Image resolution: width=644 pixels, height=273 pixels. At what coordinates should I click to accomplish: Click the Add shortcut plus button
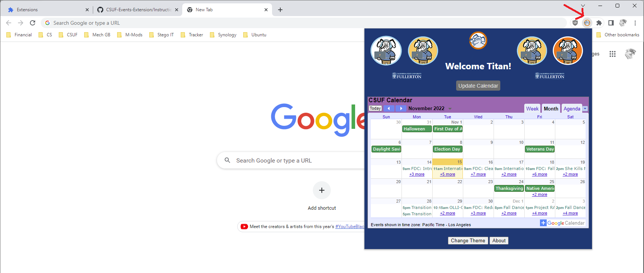[x=322, y=190]
